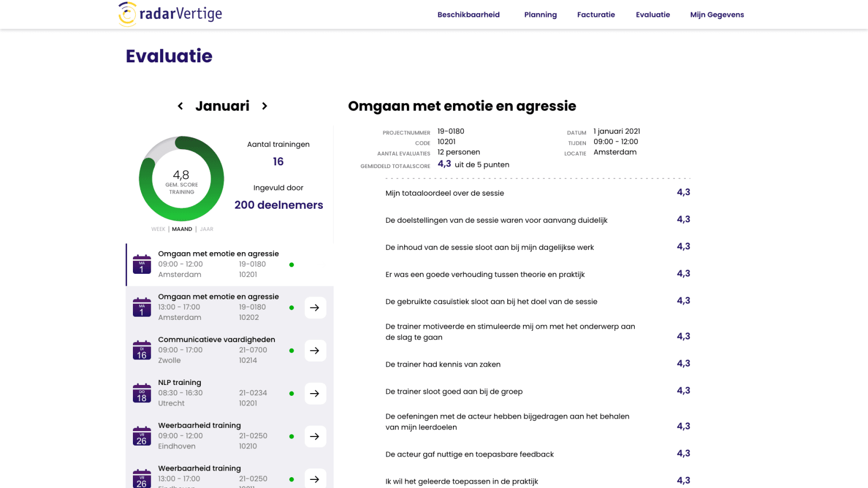Go to Facturatie page
Screen dimensions: 868x488
596,15
